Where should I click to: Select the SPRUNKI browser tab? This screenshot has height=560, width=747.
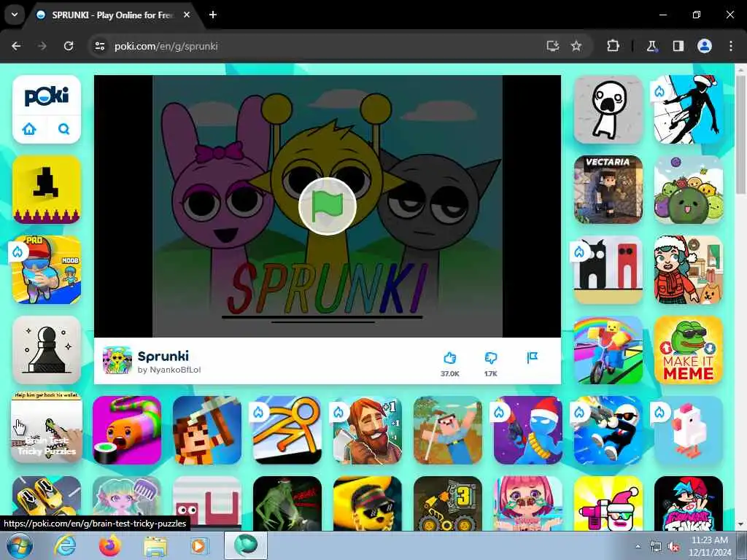click(112, 15)
